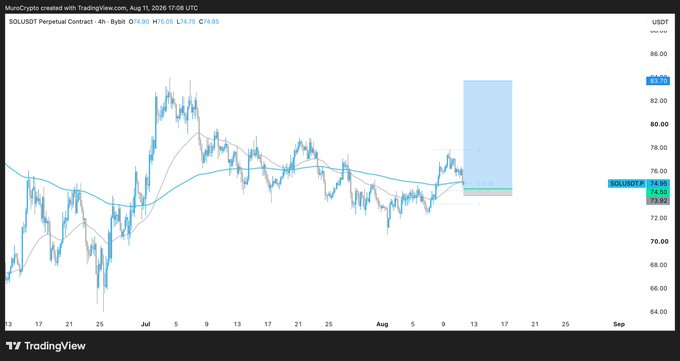Click the 70.00 price axis label
The width and height of the screenshot is (680, 361).
tap(659, 241)
